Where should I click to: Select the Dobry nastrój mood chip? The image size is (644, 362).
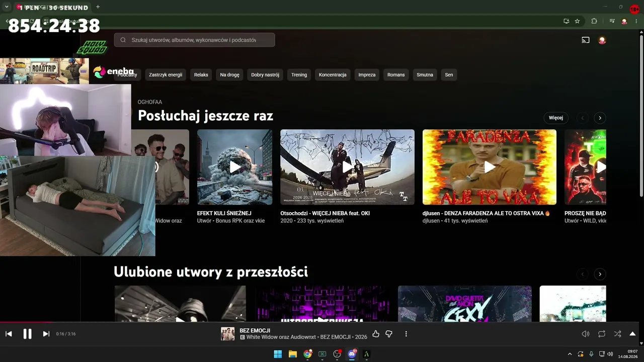(x=265, y=75)
